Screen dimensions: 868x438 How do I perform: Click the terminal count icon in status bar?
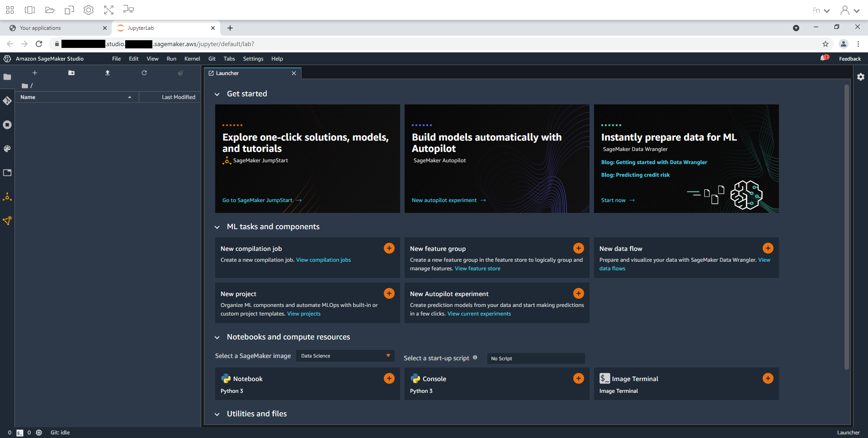click(x=20, y=433)
